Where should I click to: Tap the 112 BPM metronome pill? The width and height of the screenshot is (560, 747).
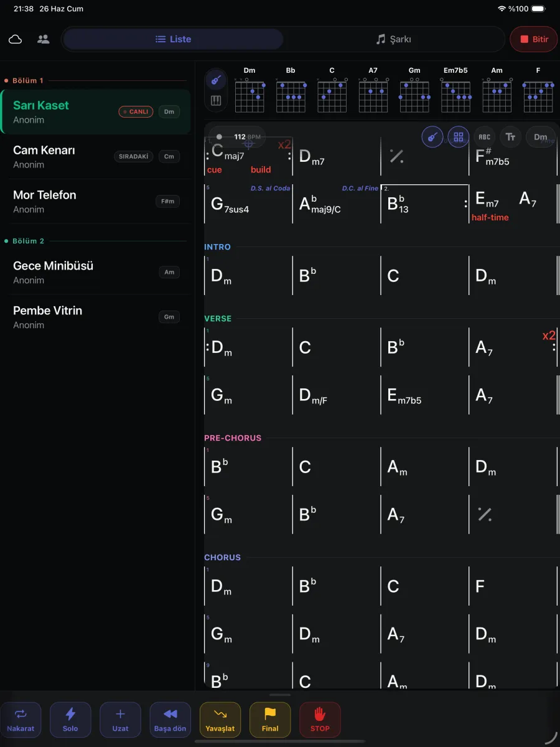click(x=237, y=136)
